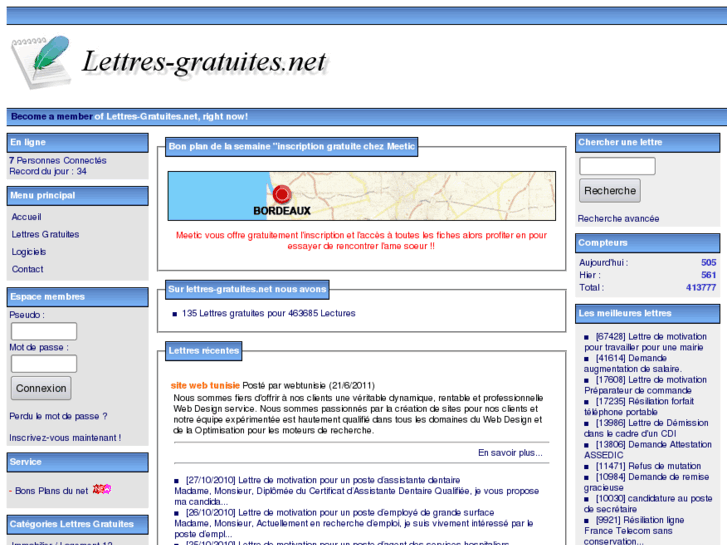Open Demande de remise gracieuse letter
727x545 pixels.
646,482
